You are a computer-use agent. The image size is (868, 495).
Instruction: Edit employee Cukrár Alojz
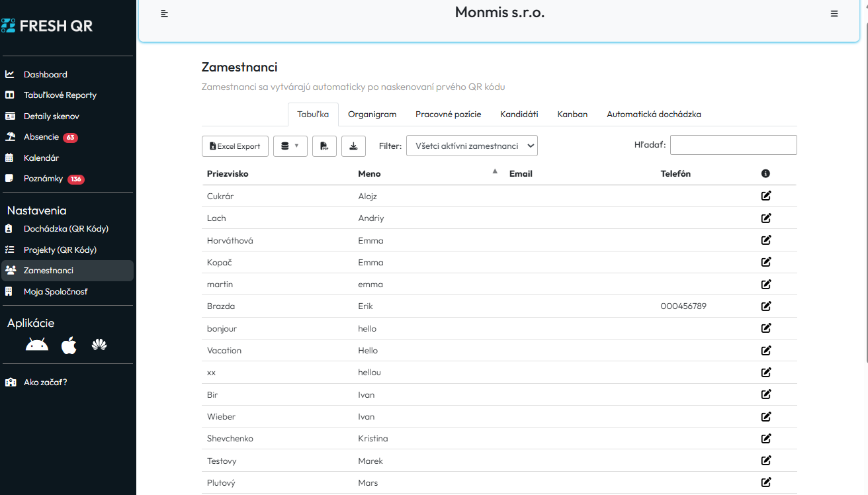pyautogui.click(x=766, y=196)
